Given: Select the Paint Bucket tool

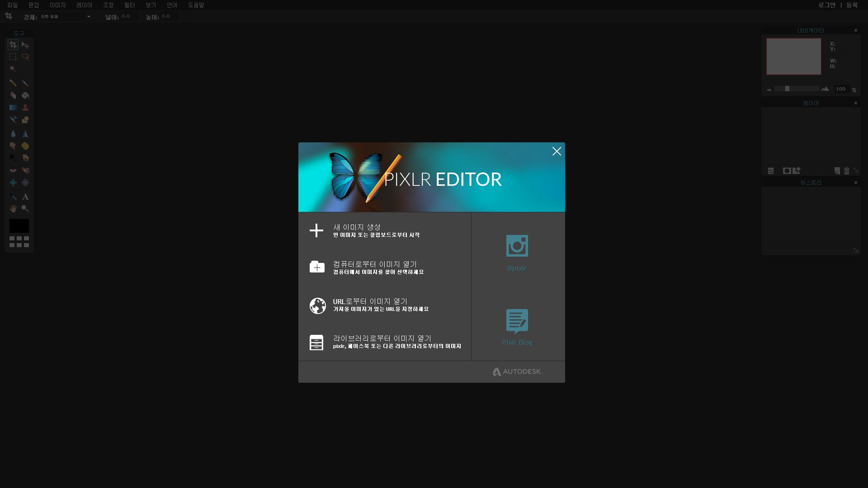Looking at the screenshot, I should pos(25,95).
